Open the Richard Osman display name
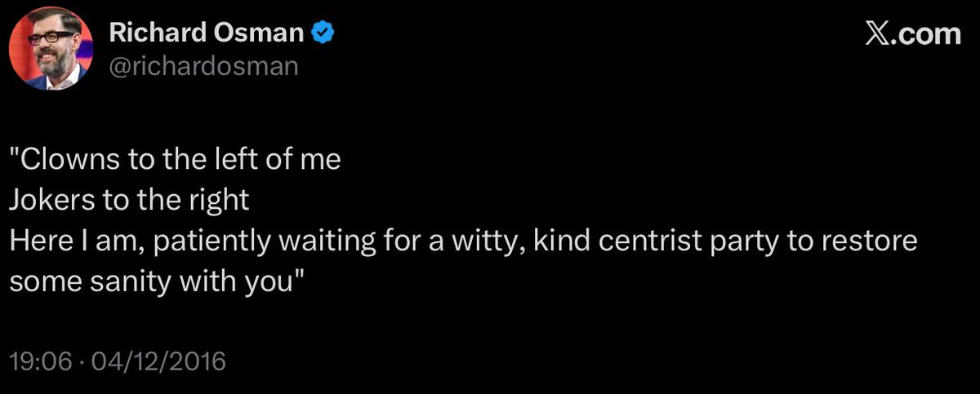 click(207, 34)
